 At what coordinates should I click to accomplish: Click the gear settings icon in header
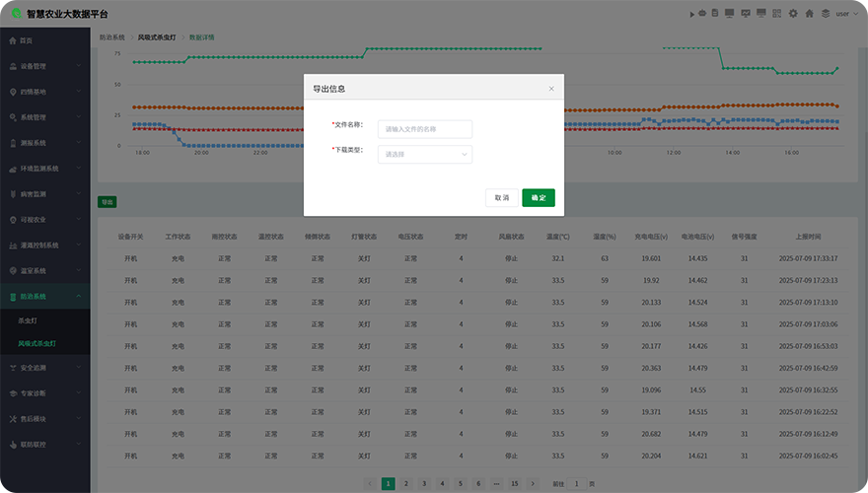click(793, 14)
